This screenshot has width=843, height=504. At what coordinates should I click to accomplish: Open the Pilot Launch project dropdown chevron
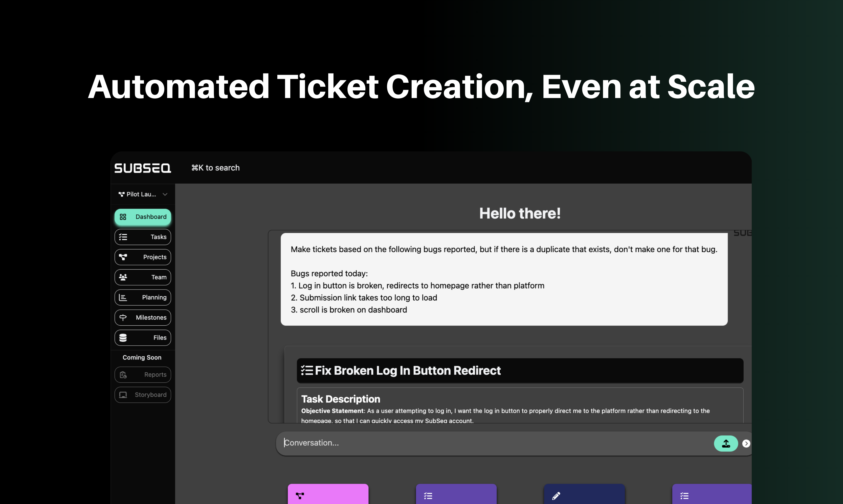click(165, 194)
